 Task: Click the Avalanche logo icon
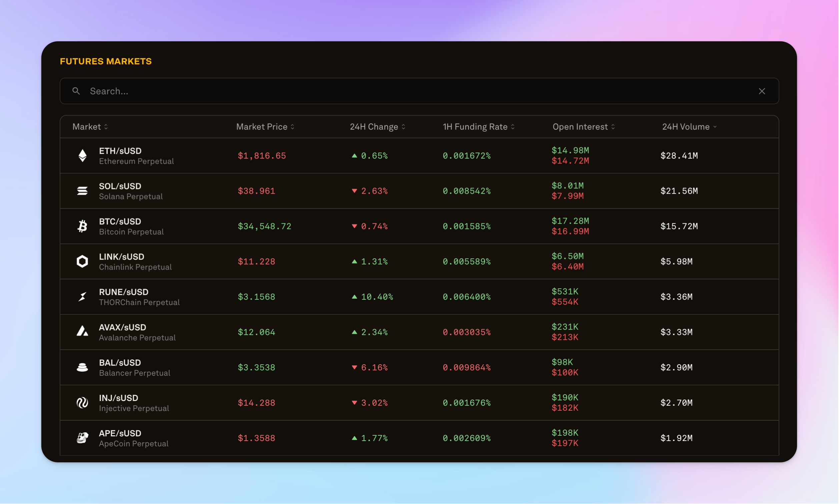[x=83, y=331]
